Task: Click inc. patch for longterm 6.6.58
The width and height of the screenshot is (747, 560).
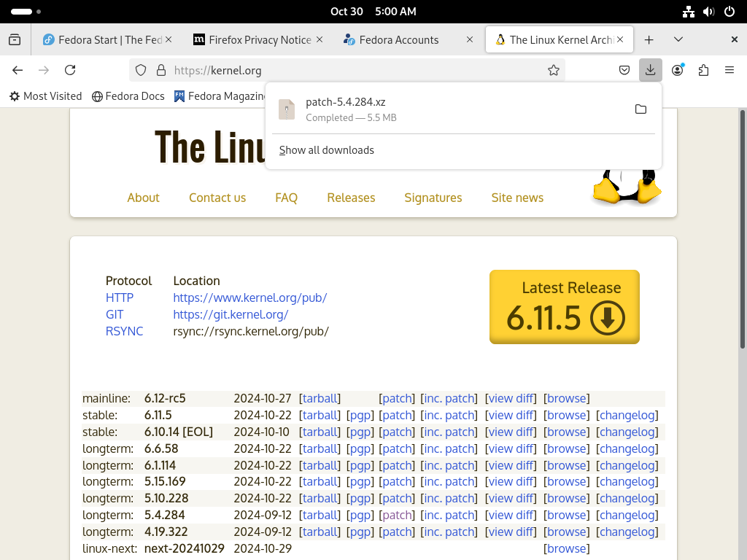Action: (449, 449)
